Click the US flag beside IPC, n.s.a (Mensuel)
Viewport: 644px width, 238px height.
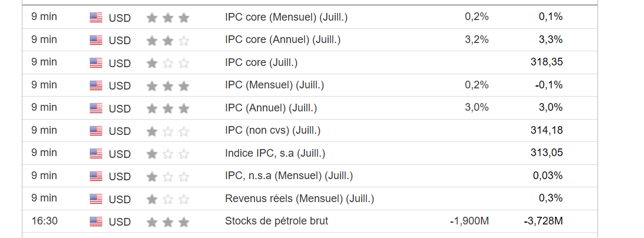[96, 176]
